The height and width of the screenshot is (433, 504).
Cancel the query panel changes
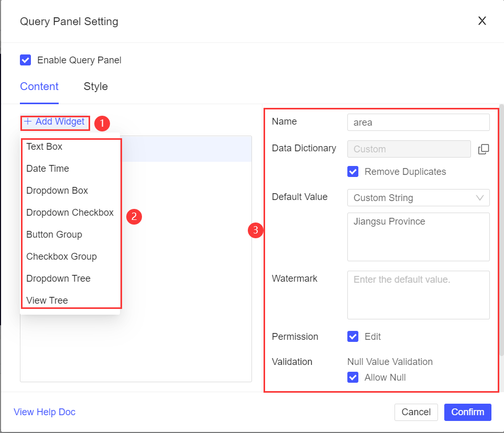(x=416, y=412)
